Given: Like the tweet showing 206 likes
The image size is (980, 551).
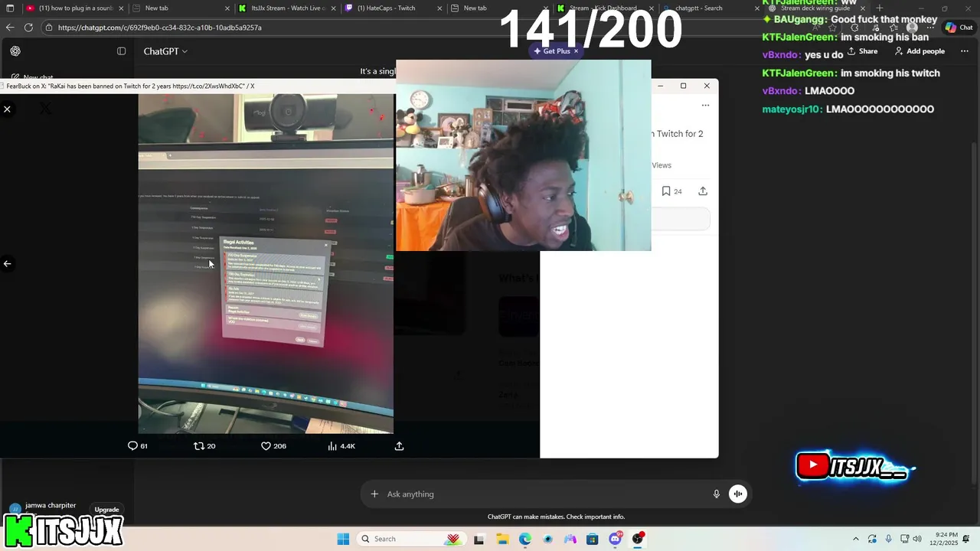Looking at the screenshot, I should coord(273,445).
